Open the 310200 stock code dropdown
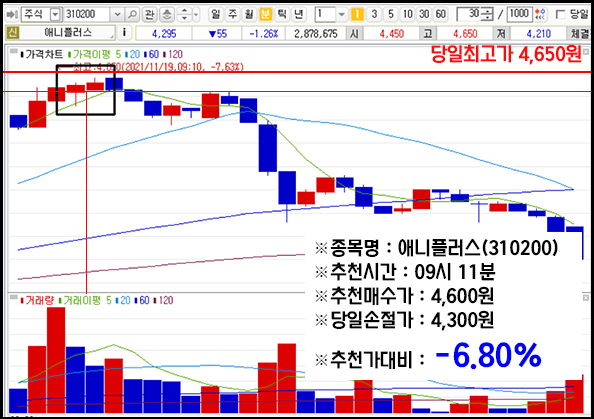 tap(117, 14)
